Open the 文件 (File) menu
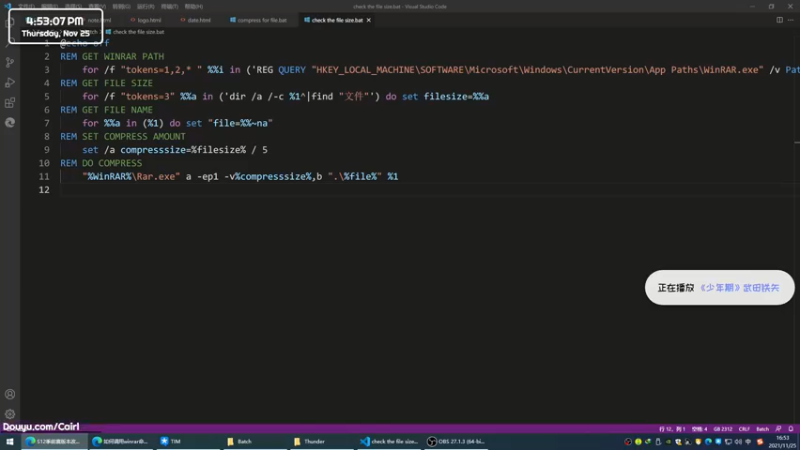 [x=26, y=7]
